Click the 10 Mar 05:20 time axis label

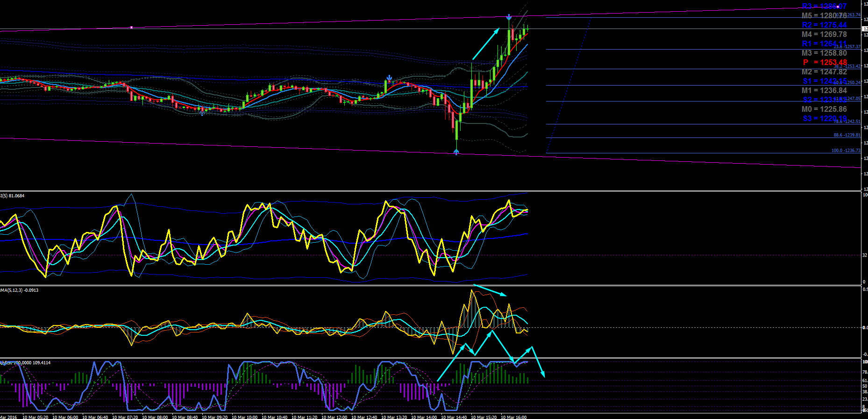coord(35,417)
